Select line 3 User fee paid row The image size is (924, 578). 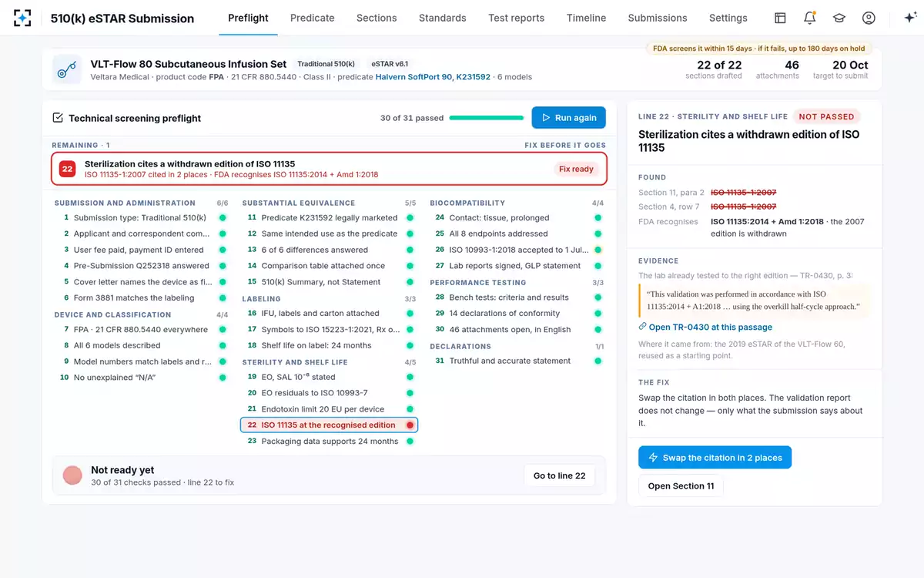pos(142,250)
